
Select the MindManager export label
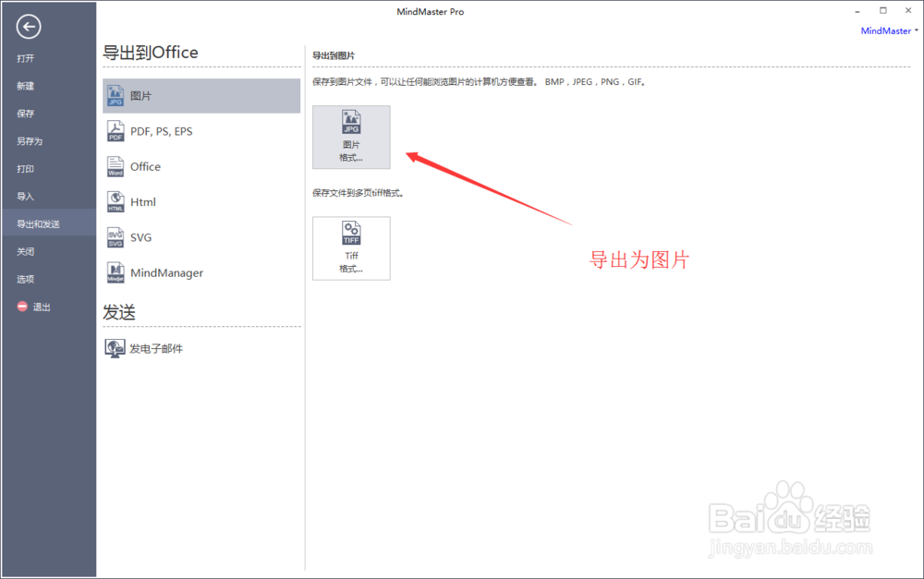point(166,272)
